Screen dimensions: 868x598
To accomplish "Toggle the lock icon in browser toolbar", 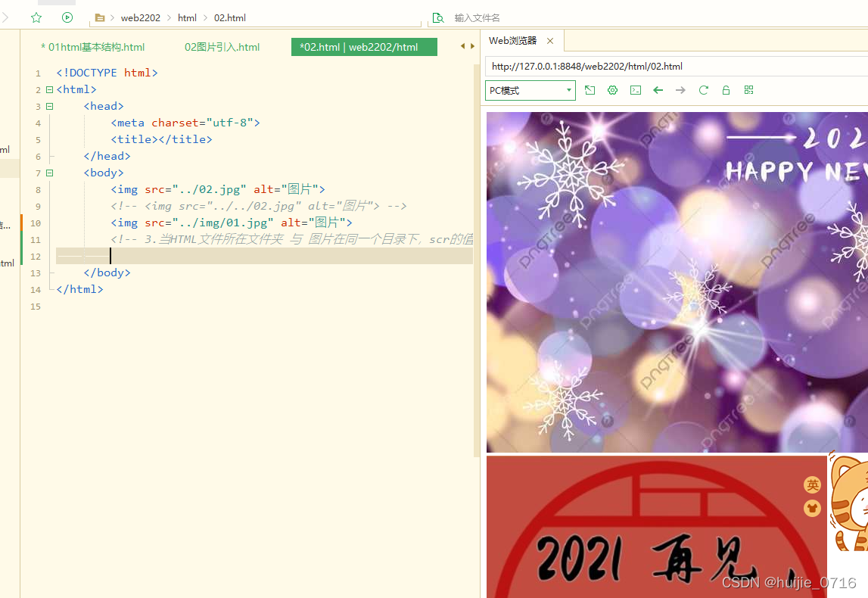I will point(726,90).
